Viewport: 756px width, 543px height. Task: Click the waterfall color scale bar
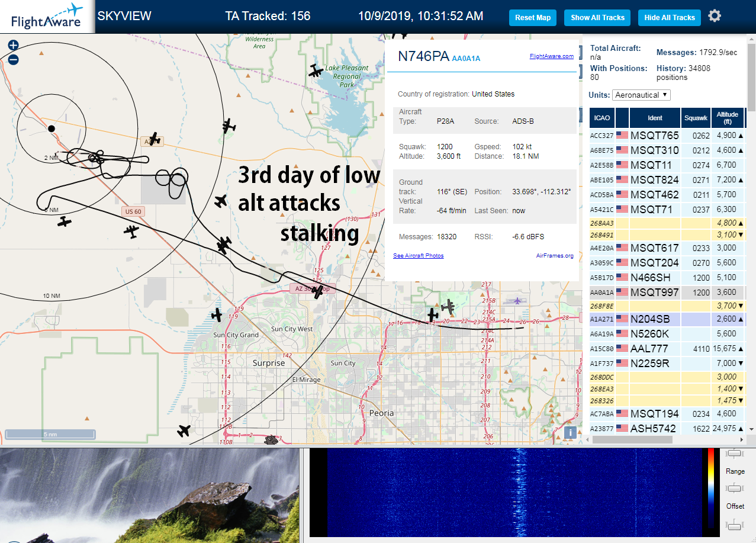(711, 488)
